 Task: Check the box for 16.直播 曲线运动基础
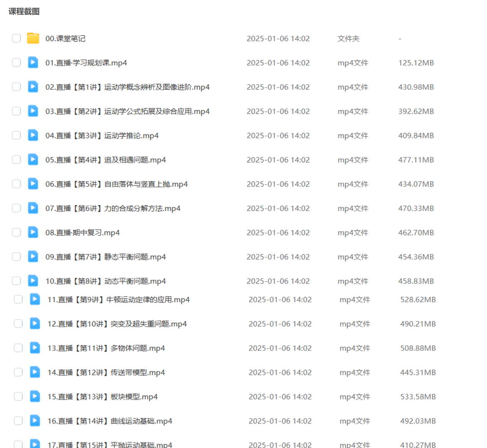pos(18,421)
